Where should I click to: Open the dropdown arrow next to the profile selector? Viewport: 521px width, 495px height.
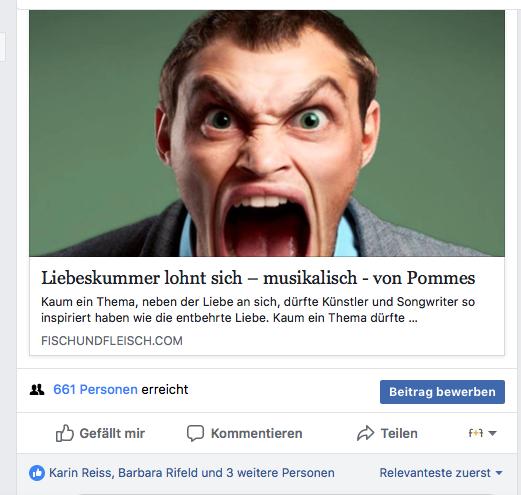click(x=492, y=433)
